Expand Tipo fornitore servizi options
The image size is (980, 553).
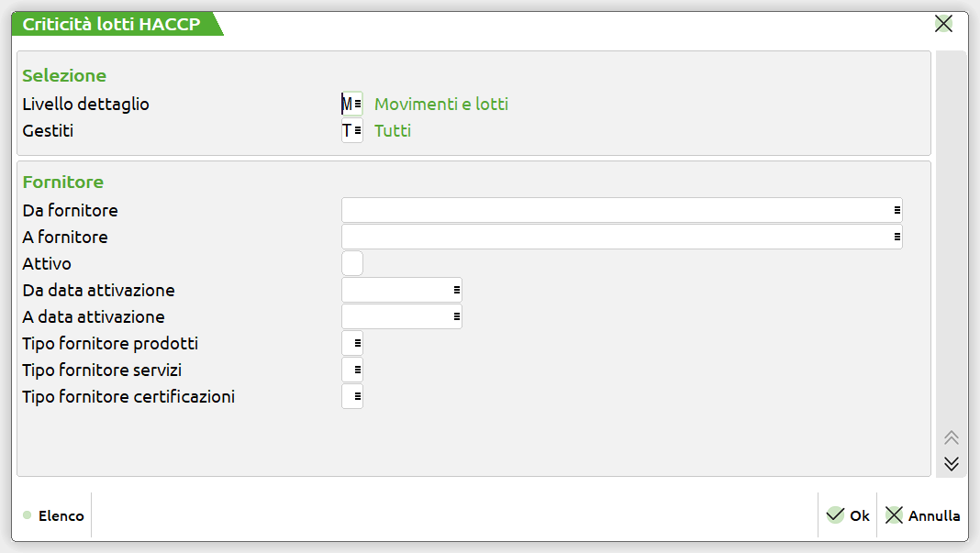(357, 371)
